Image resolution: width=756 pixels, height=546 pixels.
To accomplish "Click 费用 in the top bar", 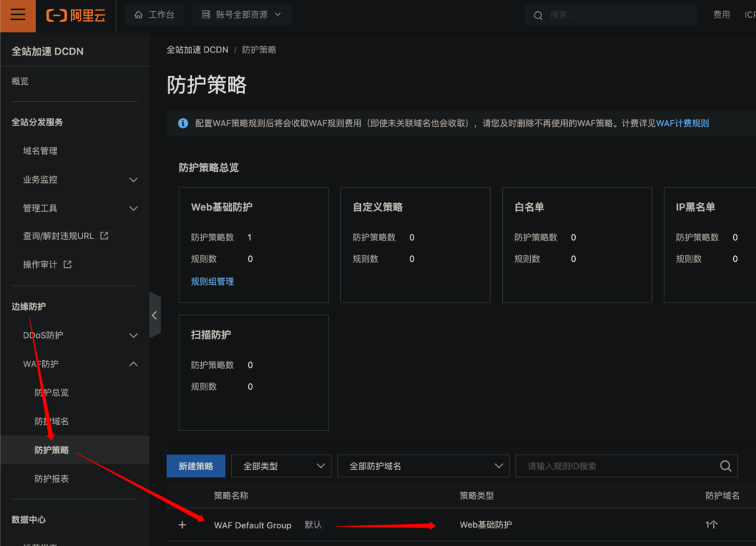I will [721, 15].
